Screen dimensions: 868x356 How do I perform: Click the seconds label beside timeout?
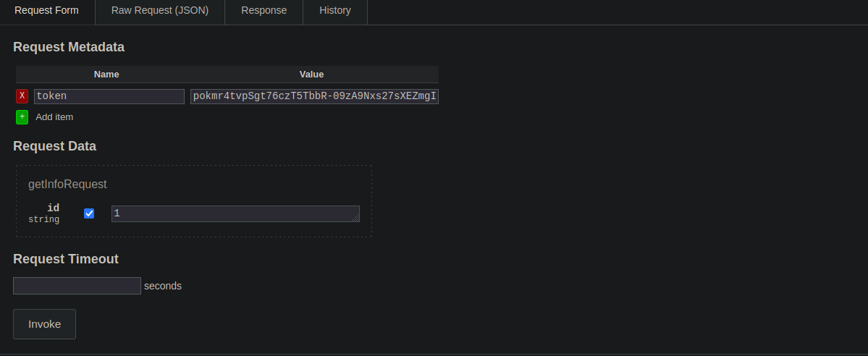click(x=163, y=286)
